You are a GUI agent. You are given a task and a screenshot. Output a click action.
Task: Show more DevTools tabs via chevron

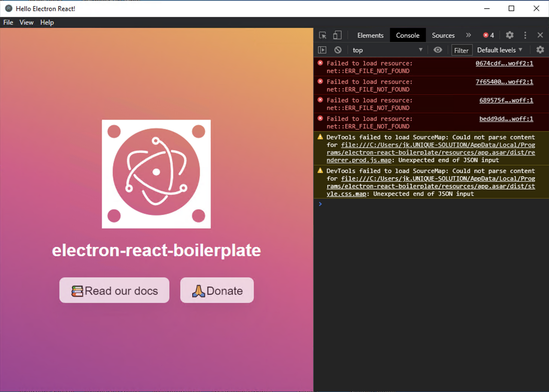(468, 35)
